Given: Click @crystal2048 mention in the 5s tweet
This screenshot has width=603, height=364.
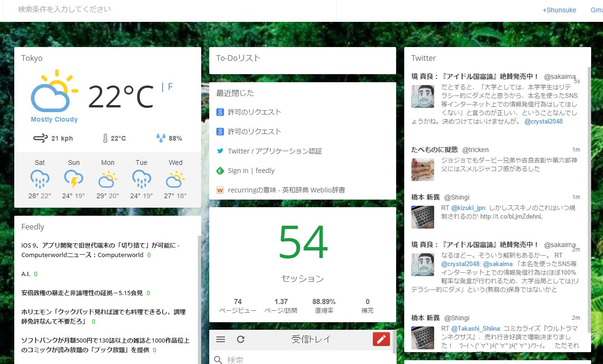Looking at the screenshot, I should (x=544, y=121).
